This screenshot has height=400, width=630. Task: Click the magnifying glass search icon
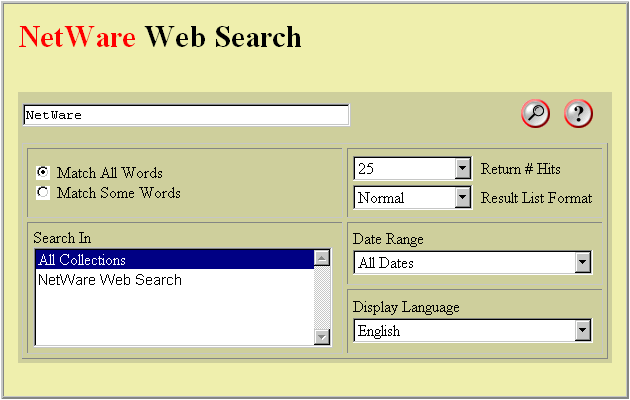[x=536, y=114]
